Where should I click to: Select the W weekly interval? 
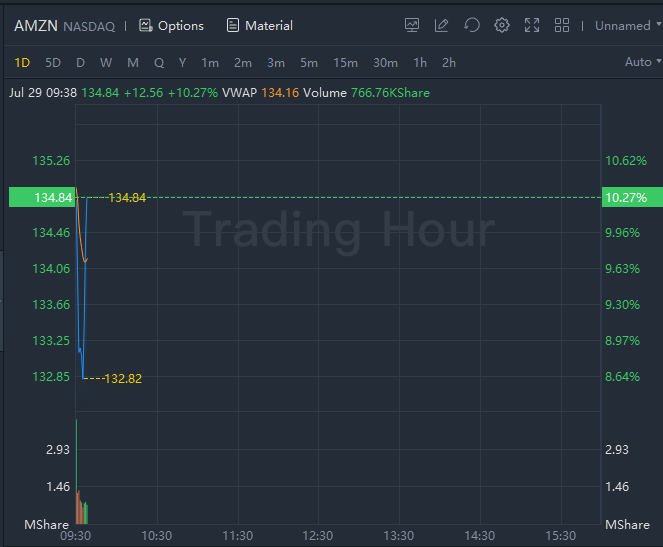[x=106, y=63]
